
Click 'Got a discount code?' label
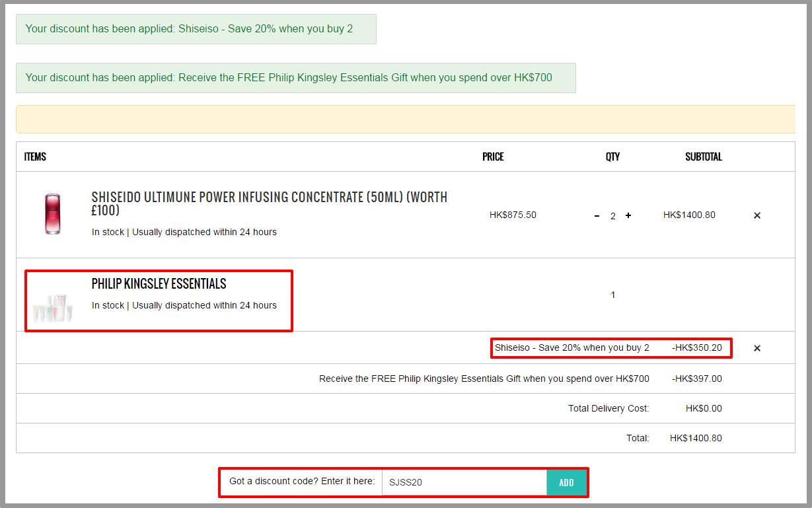pyautogui.click(x=302, y=481)
